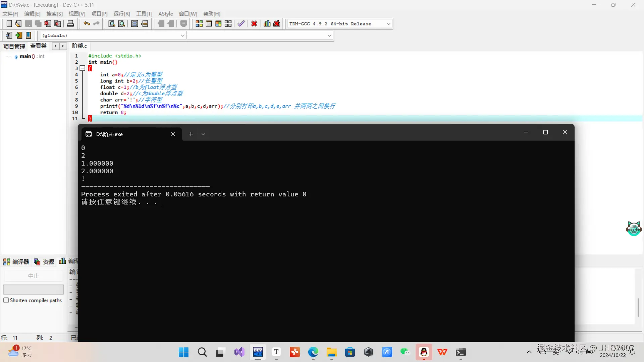Click the Print toolbar icon
Image resolution: width=644 pixels, height=362 pixels.
pos(70,23)
